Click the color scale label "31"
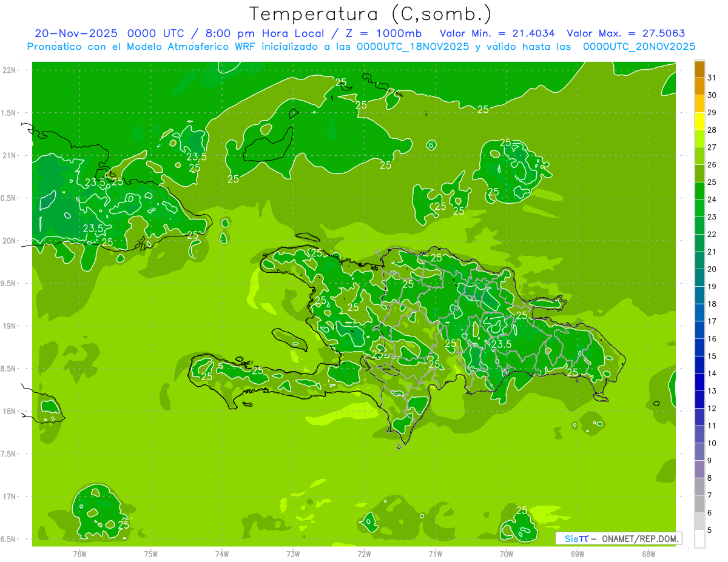The width and height of the screenshot is (728, 562). tap(712, 78)
